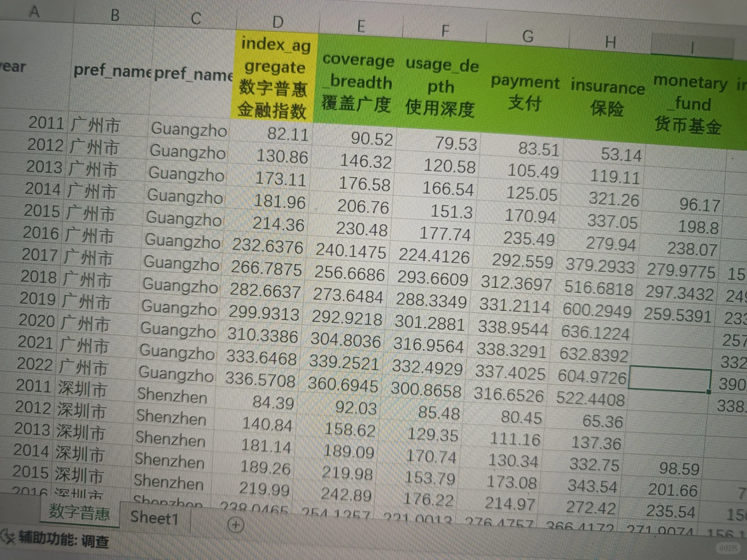Select column F header
This screenshot has width=747, height=560.
coord(445,31)
